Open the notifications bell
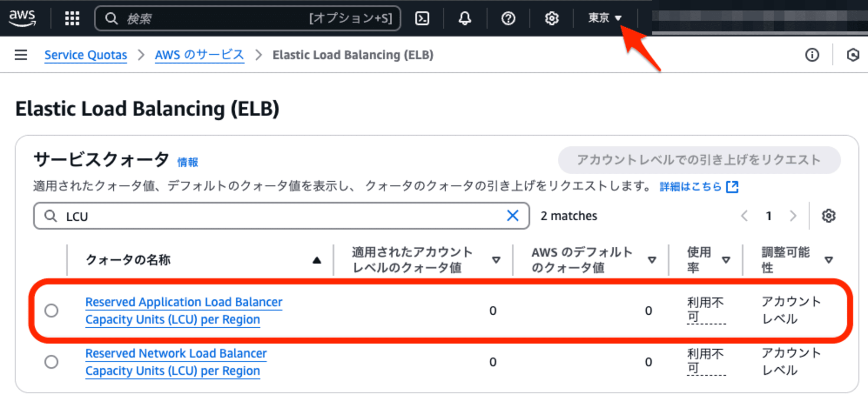The height and width of the screenshot is (408, 868). click(x=465, y=18)
